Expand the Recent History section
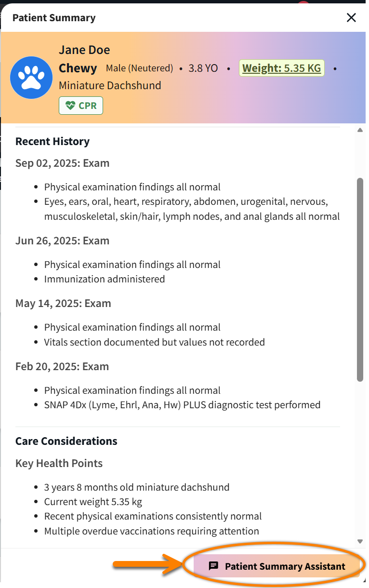 tap(52, 141)
